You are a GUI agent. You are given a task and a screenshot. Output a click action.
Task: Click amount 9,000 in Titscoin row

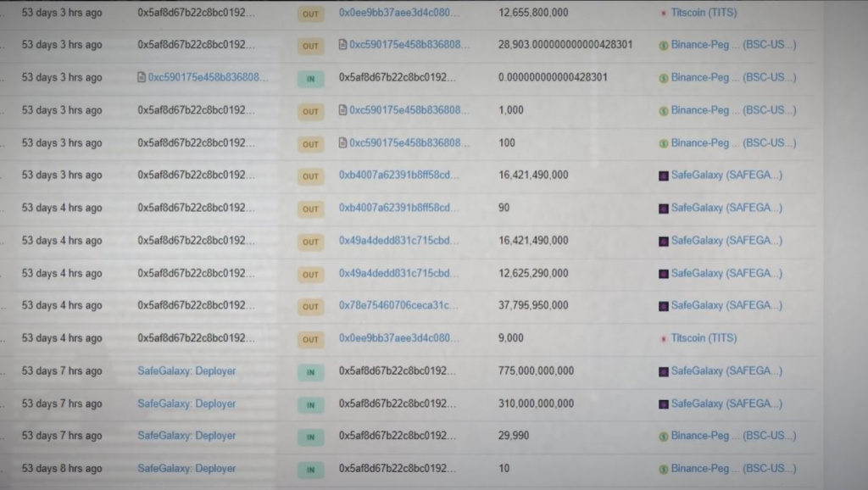pyautogui.click(x=510, y=337)
